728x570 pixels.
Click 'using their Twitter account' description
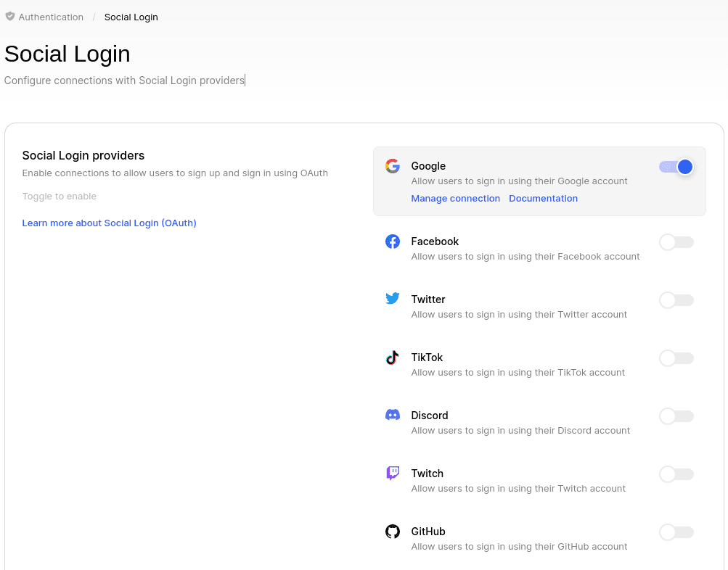(519, 315)
